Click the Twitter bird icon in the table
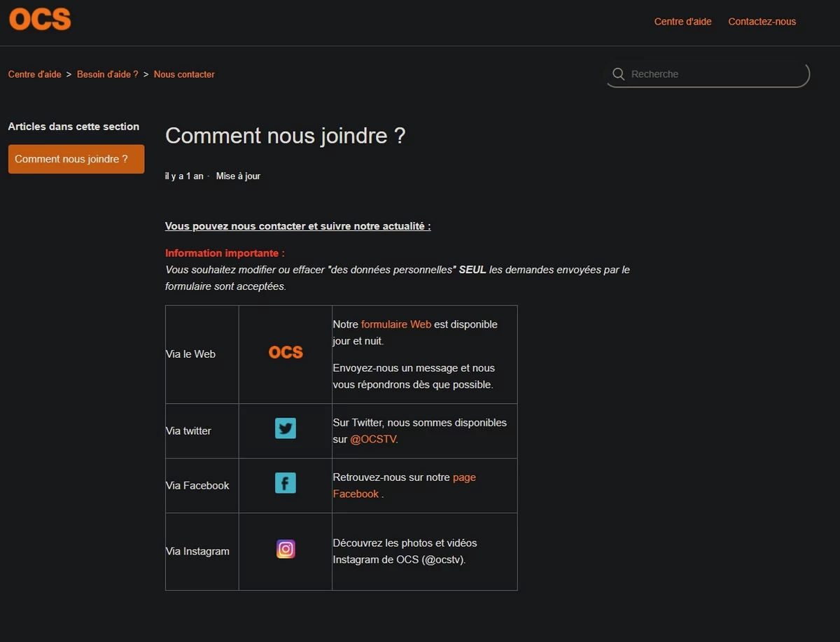The image size is (840, 642). coord(286,428)
